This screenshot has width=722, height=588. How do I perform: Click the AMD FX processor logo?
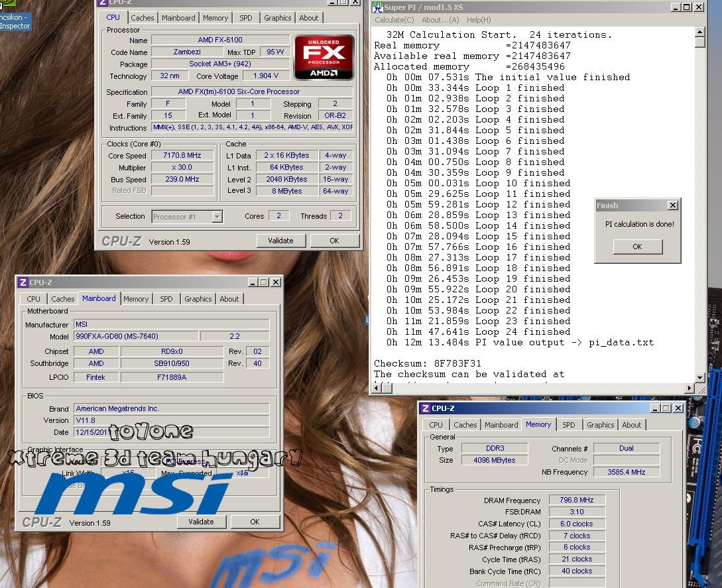point(324,58)
